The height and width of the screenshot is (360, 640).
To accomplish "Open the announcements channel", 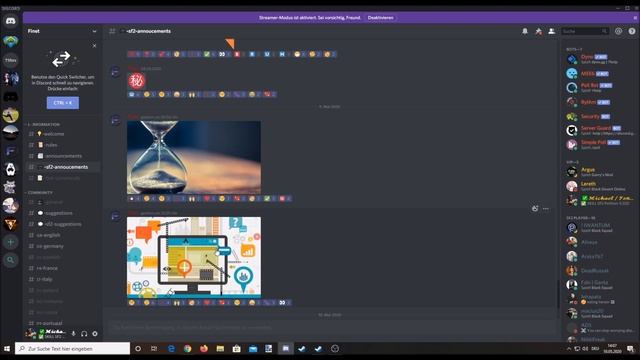I will pos(63,156).
